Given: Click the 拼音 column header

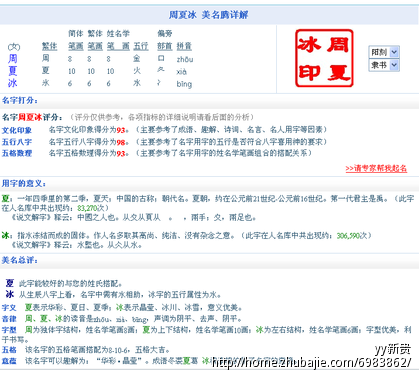Looking at the screenshot, I should pyautogui.click(x=184, y=46).
